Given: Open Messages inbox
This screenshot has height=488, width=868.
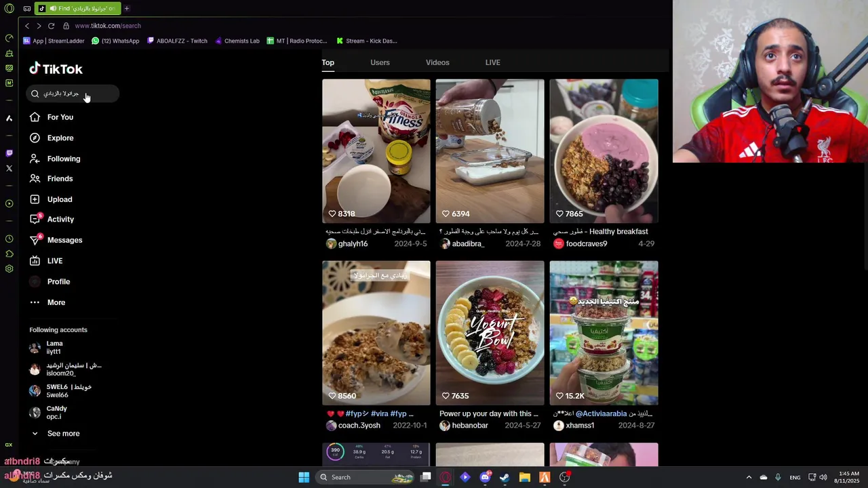Looking at the screenshot, I should (56, 240).
